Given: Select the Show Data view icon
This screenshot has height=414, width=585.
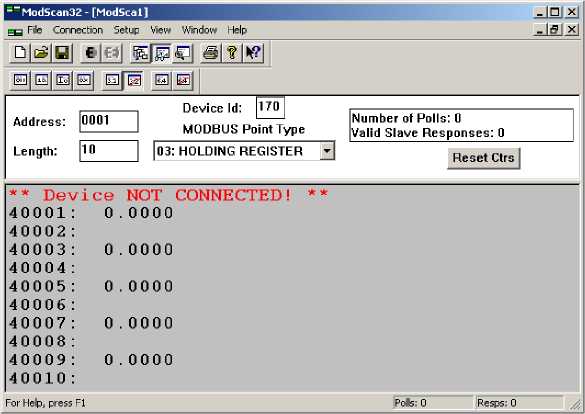Looking at the screenshot, I should point(162,53).
